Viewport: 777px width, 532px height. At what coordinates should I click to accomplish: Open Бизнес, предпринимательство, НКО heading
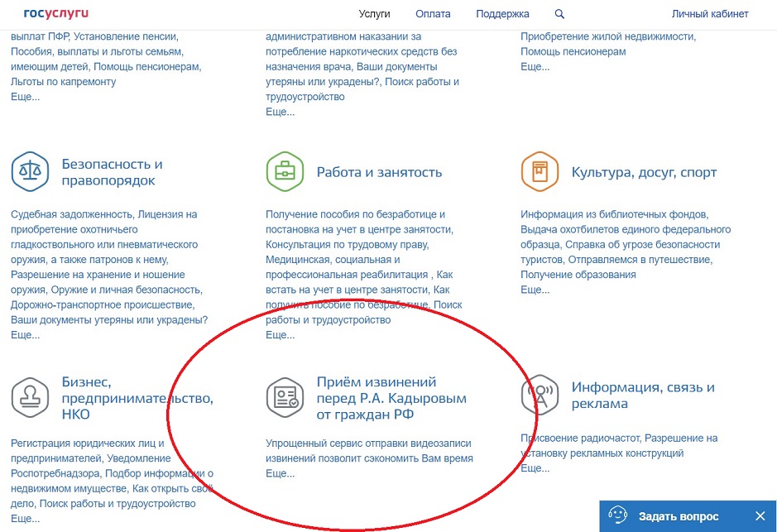137,398
